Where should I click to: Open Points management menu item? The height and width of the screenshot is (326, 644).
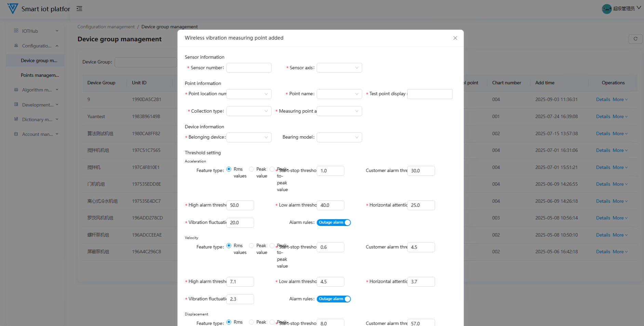pos(40,75)
